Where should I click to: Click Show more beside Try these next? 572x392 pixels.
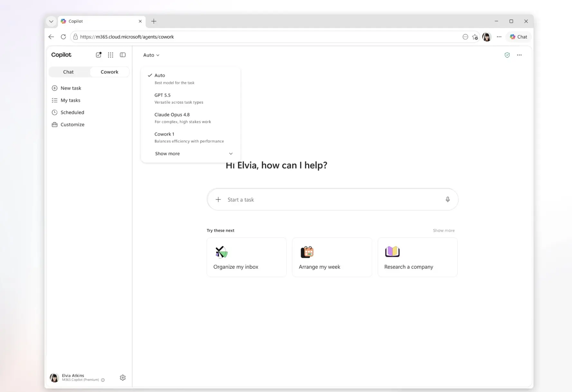444,230
